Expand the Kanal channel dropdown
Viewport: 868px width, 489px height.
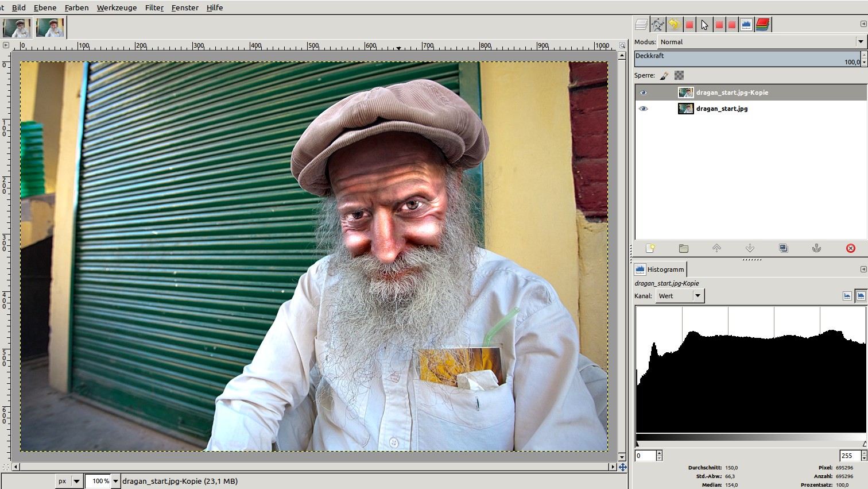(680, 296)
